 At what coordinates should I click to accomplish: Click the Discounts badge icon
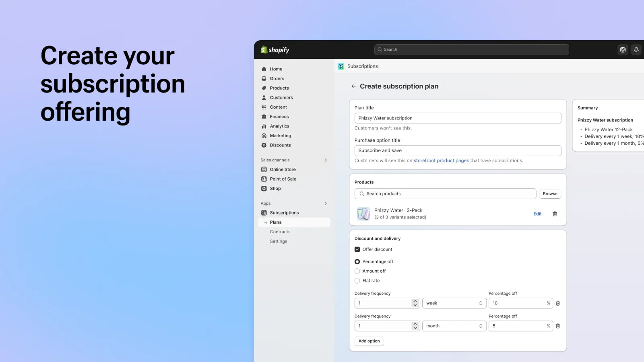pyautogui.click(x=264, y=145)
